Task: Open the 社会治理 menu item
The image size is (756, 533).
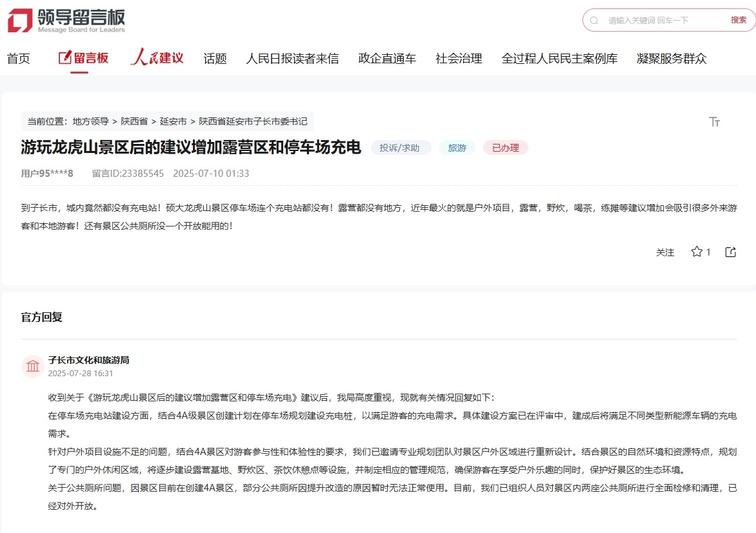Action: (459, 59)
